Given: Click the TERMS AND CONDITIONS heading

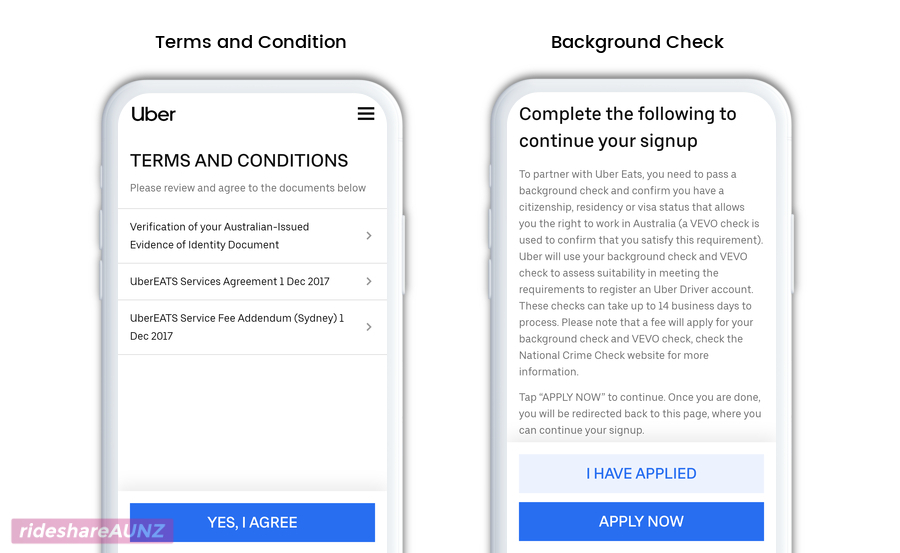Looking at the screenshot, I should pos(239,161).
